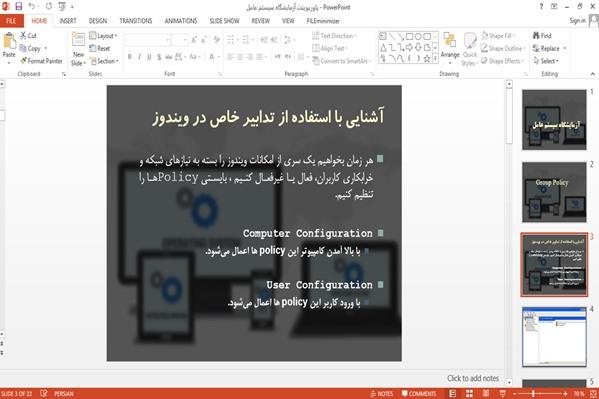Open the REVIEW tab
599x399 pixels.
click(x=261, y=21)
